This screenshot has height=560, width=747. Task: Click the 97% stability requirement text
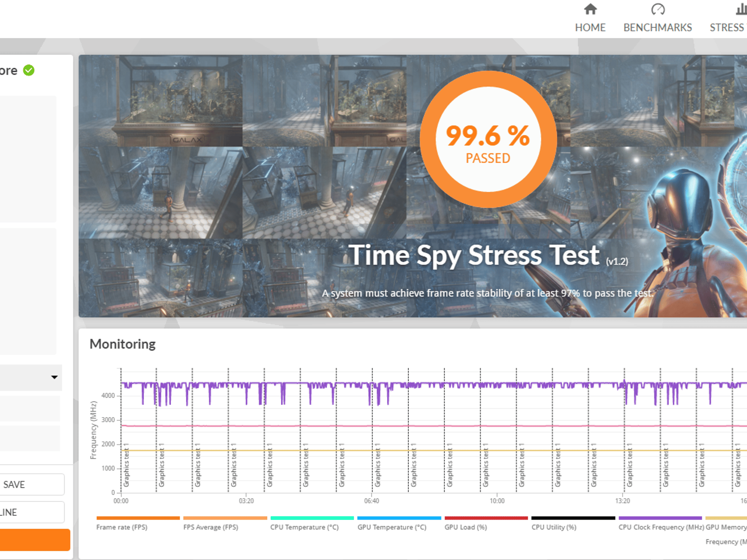pyautogui.click(x=488, y=293)
